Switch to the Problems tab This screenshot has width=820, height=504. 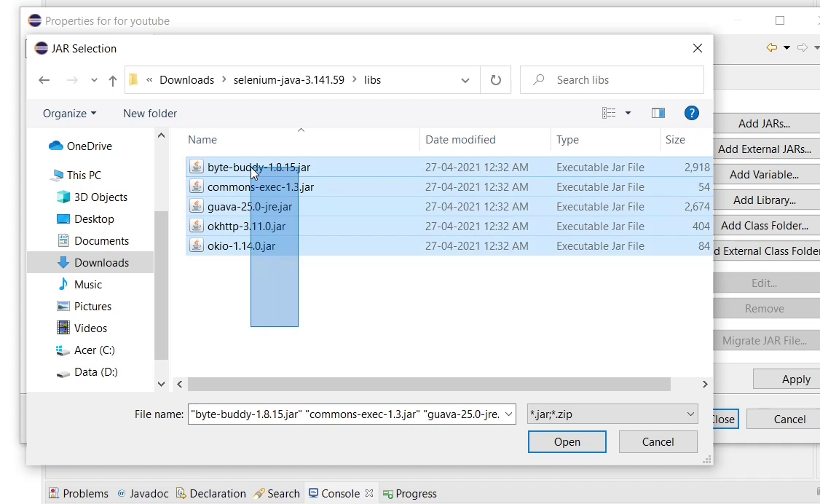click(x=79, y=494)
